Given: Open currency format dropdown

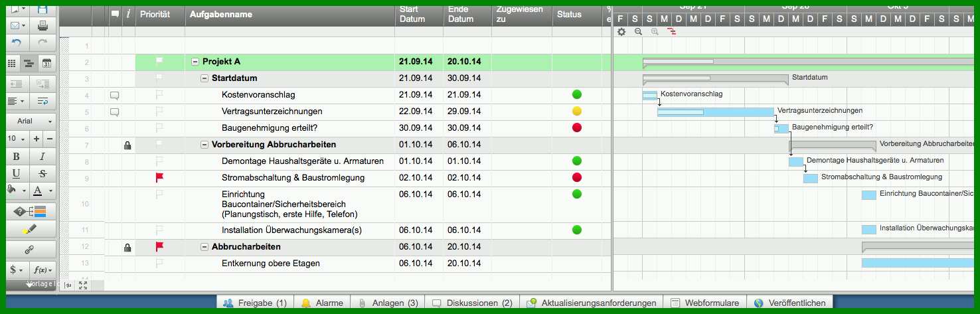Looking at the screenshot, I should pos(17,270).
